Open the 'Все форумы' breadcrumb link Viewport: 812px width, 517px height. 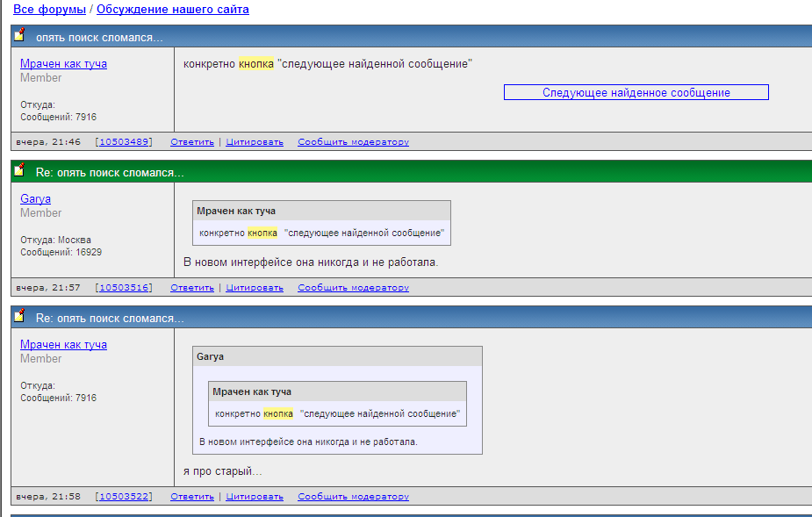[49, 10]
